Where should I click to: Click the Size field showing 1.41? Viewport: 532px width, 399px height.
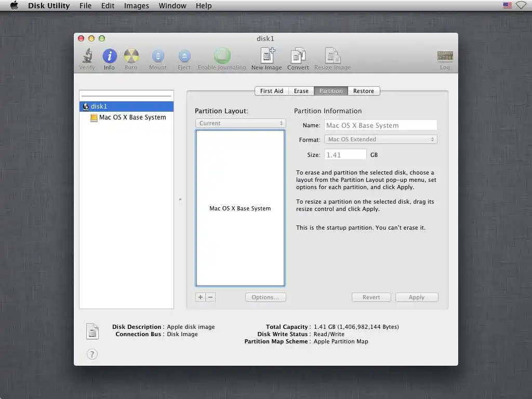345,155
